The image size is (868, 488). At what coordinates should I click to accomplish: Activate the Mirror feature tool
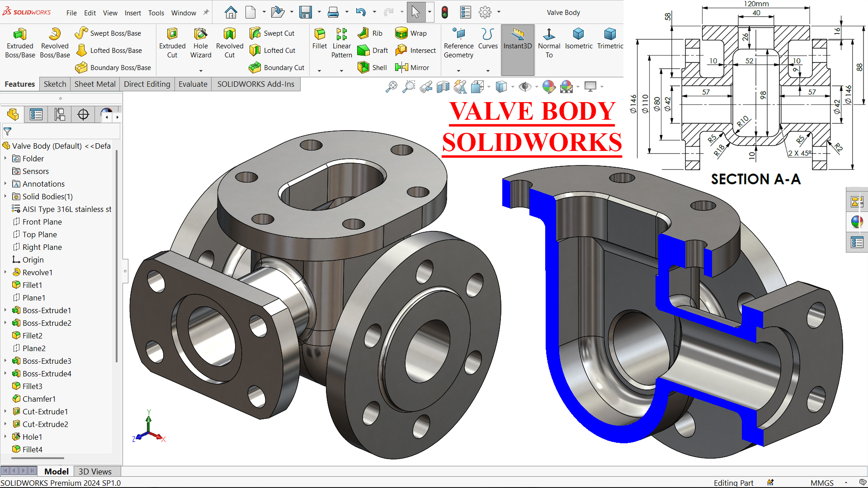click(412, 67)
